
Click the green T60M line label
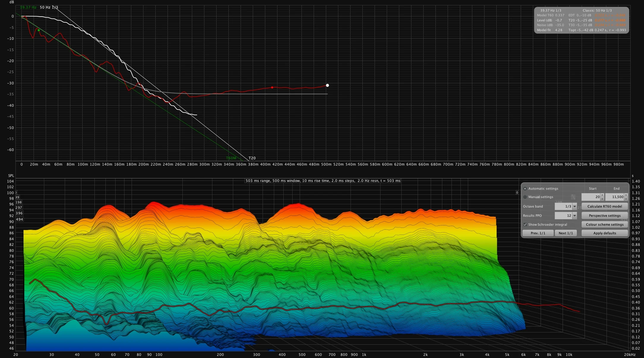231,158
